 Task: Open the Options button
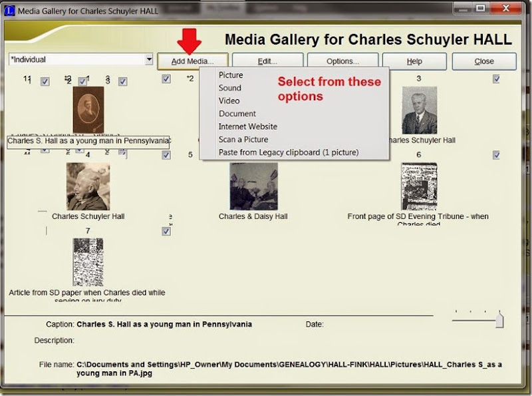(x=342, y=61)
